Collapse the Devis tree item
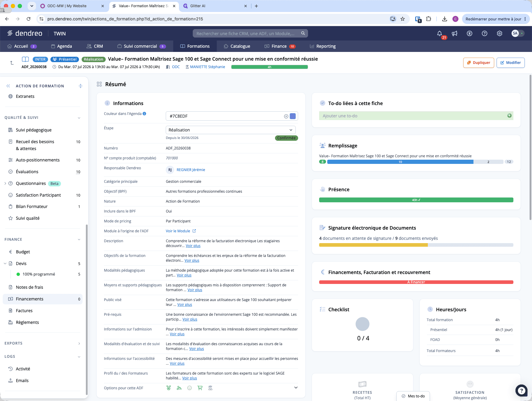 pos(5,264)
